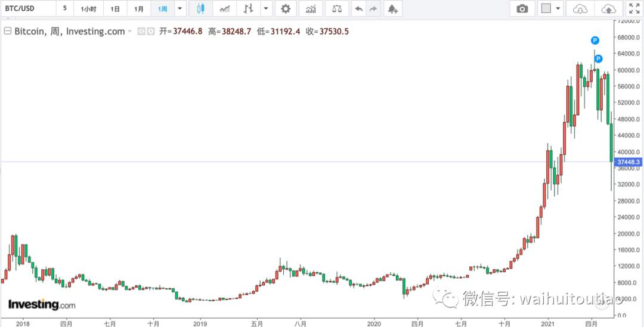This screenshot has height=327, width=644.
Task: Click the compare symbols scales icon
Action: pyautogui.click(x=337, y=8)
